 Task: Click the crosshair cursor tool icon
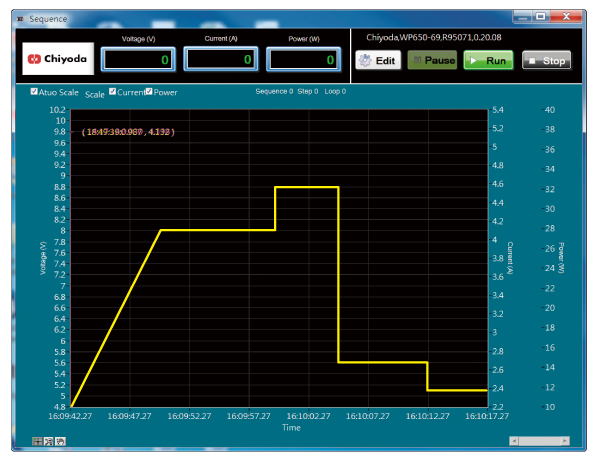37,440
